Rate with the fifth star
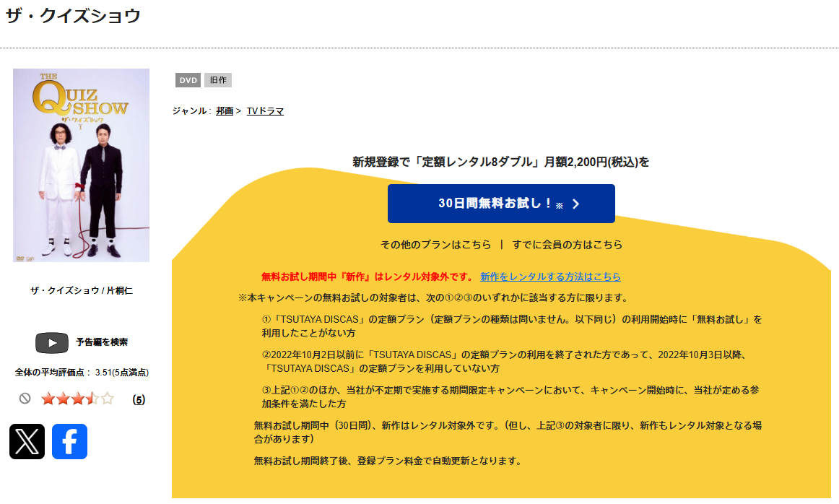The image size is (839, 504). pos(107,399)
